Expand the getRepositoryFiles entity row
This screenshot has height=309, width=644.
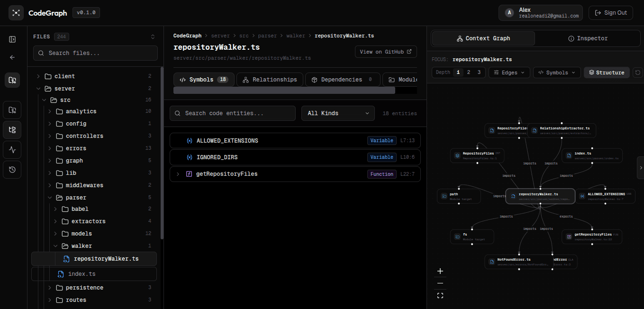coord(178,174)
